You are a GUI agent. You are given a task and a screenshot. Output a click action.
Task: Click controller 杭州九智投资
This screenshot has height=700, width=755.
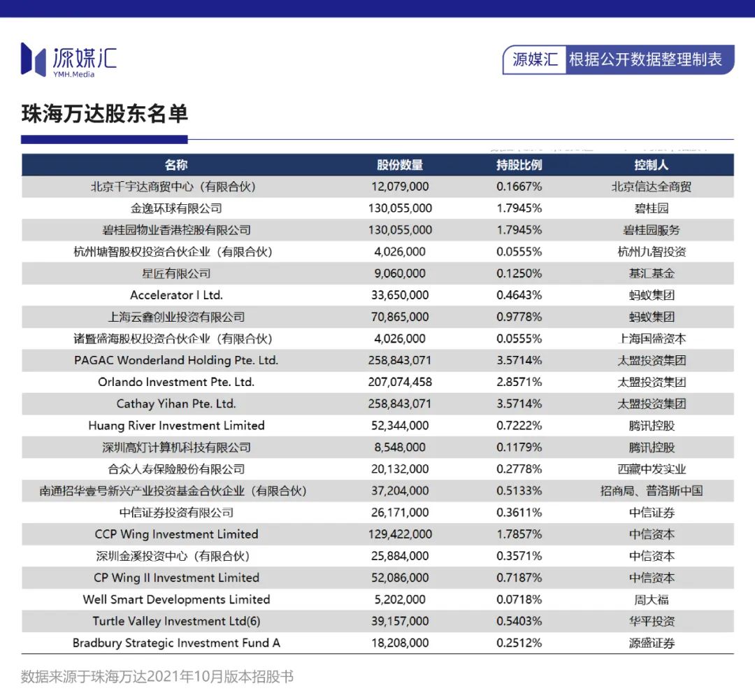pos(651,252)
